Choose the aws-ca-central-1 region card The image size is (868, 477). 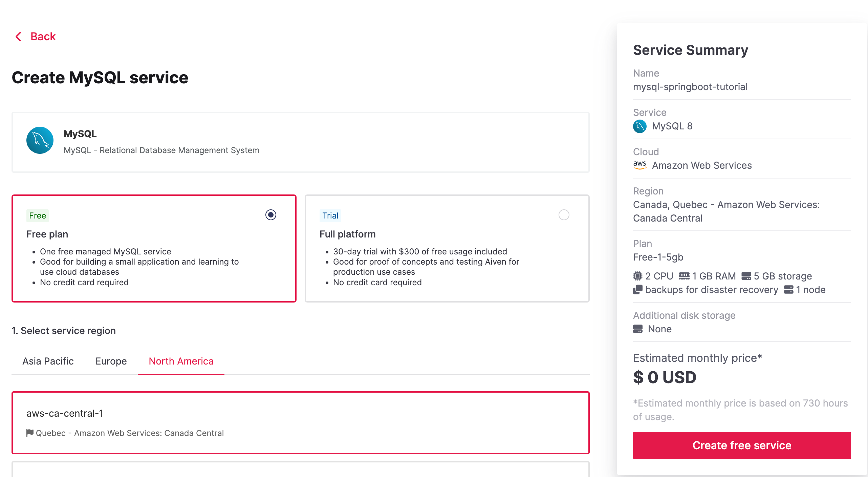coord(301,423)
